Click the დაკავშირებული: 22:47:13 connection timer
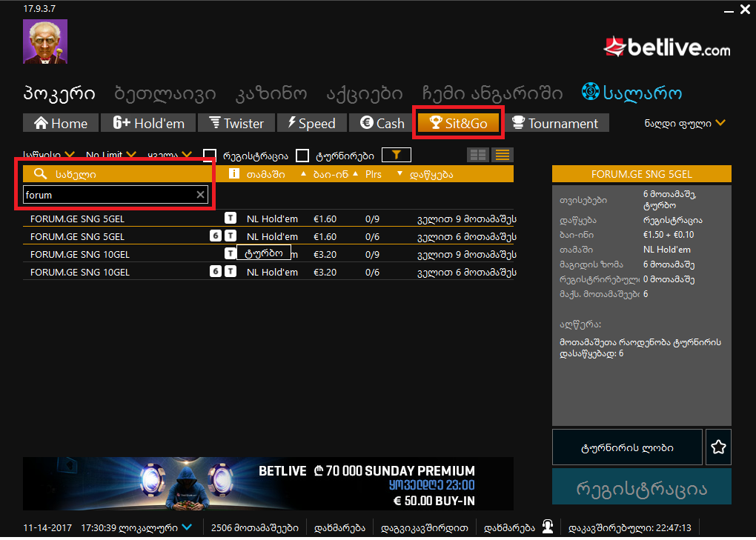 tap(630, 527)
